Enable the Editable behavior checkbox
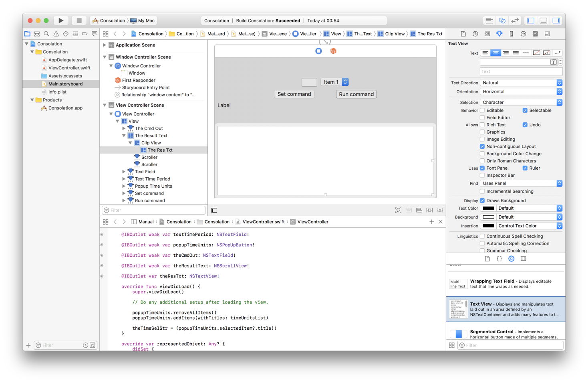This screenshot has height=383, width=588. click(x=483, y=110)
